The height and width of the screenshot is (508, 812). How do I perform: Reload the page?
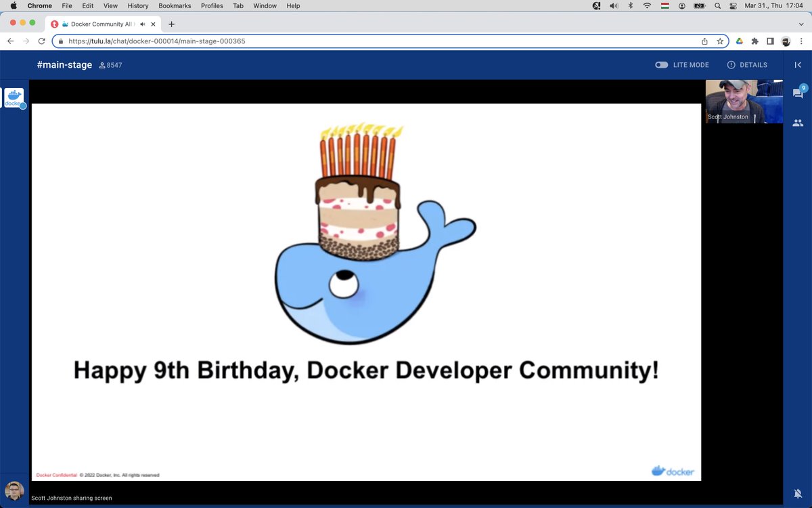click(41, 41)
